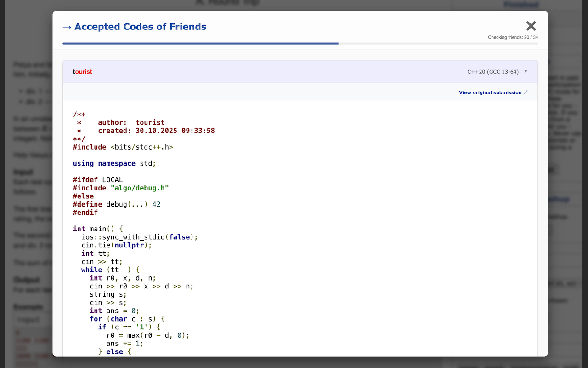Click the 'cin >> s;' line
Screen dimensions: 588x368
(x=108, y=303)
